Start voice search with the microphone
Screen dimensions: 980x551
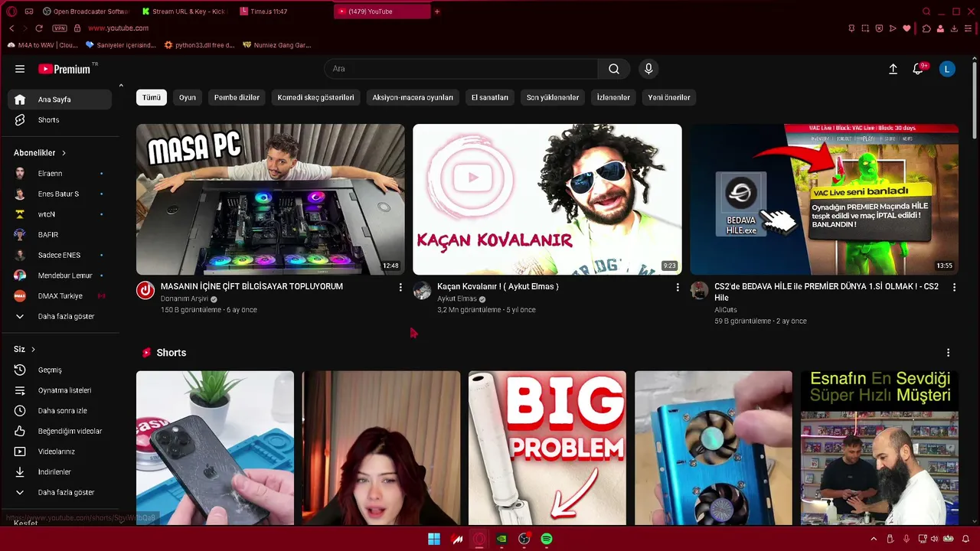pos(648,69)
